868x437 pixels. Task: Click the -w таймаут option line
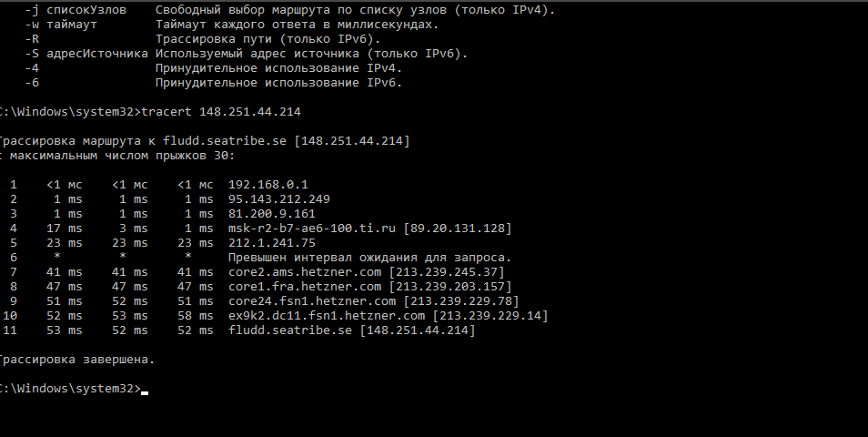tap(232, 25)
